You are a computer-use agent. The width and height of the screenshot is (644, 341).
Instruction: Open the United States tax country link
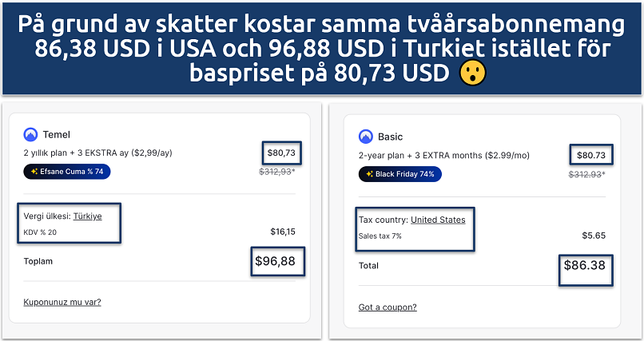(438, 220)
